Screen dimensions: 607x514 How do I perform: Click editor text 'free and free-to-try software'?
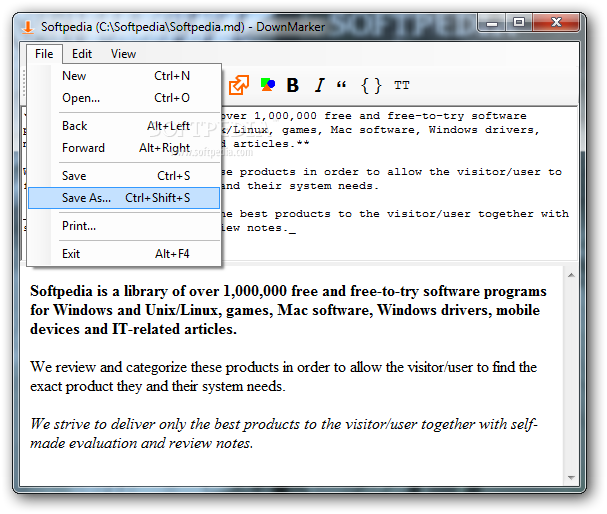pos(425,116)
